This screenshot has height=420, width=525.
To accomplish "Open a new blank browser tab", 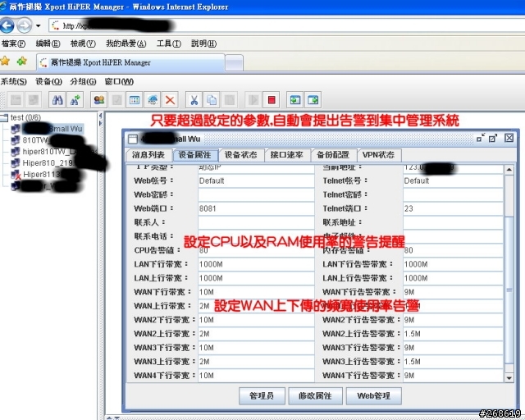I will click(x=234, y=63).
